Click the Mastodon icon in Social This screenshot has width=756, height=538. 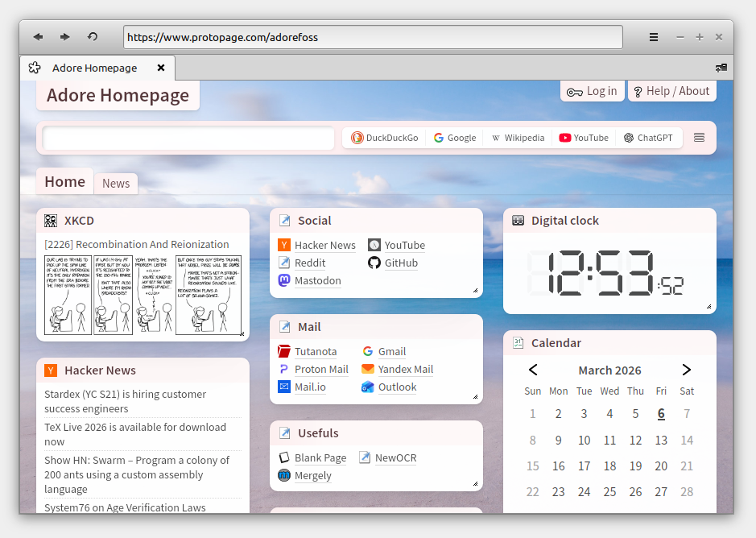pos(284,280)
